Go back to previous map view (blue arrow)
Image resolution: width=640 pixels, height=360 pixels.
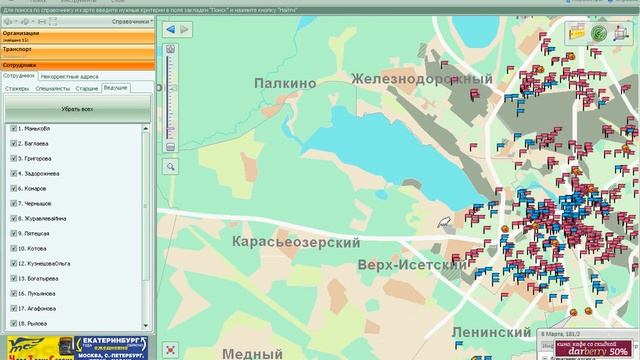(171, 29)
